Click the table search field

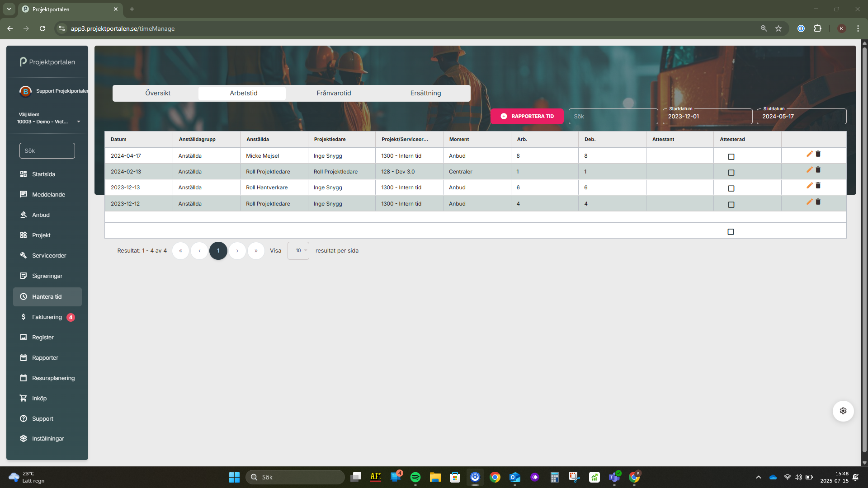(x=613, y=117)
